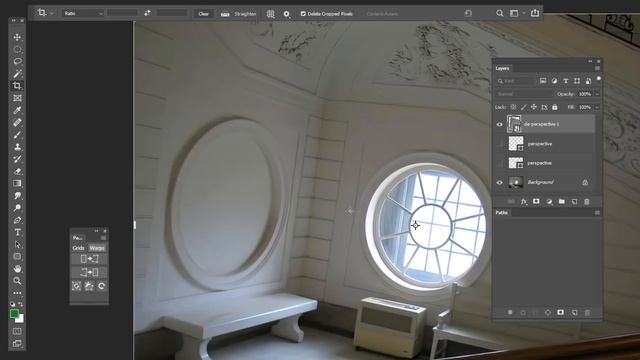Switch to Warps mode in perspective panel
The width and height of the screenshot is (640, 360).
click(97, 248)
